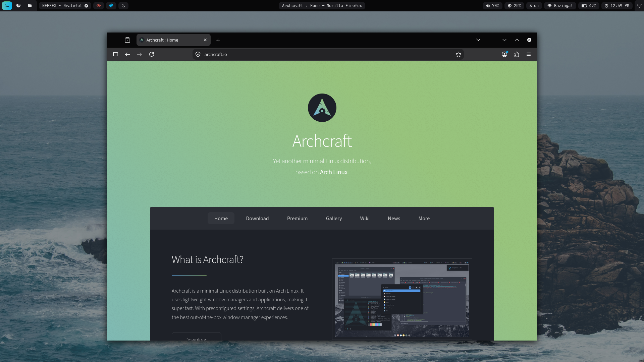Bookmark this page with the star icon

[x=459, y=54]
